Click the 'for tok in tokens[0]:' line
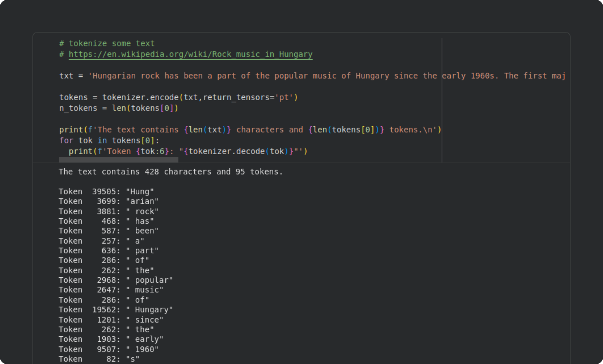This screenshot has height=364, width=603. tap(109, 140)
